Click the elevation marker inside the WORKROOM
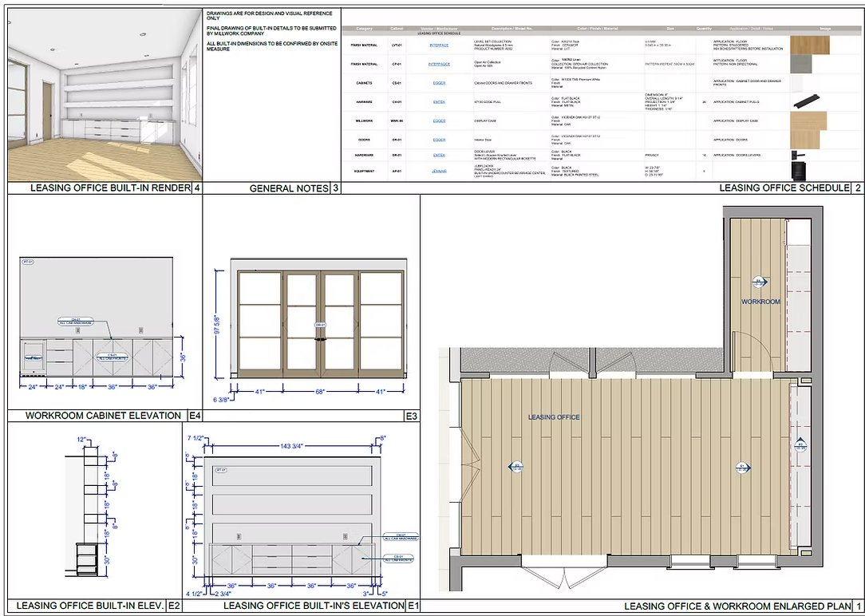Viewport: 865px width, 616px height. pos(760,282)
